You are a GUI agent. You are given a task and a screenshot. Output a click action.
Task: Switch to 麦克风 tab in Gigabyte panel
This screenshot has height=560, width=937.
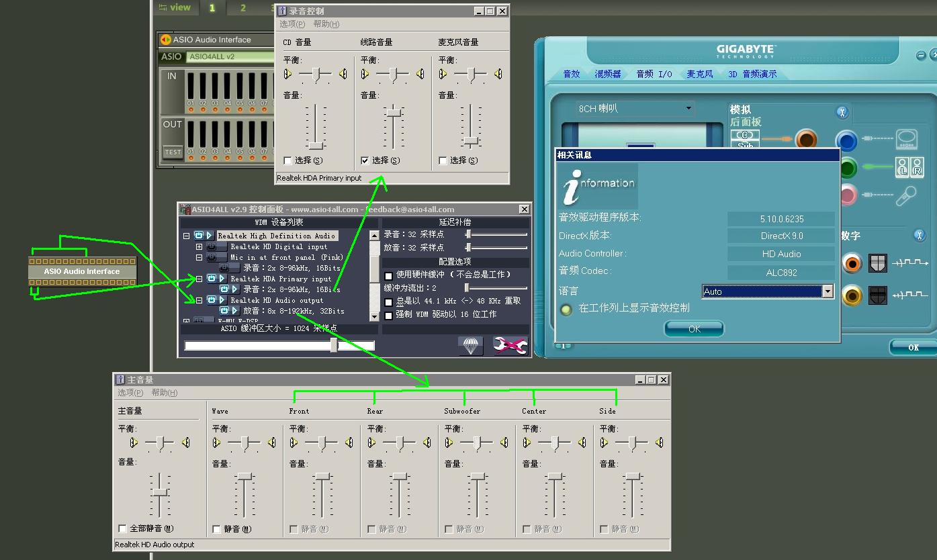coord(700,74)
